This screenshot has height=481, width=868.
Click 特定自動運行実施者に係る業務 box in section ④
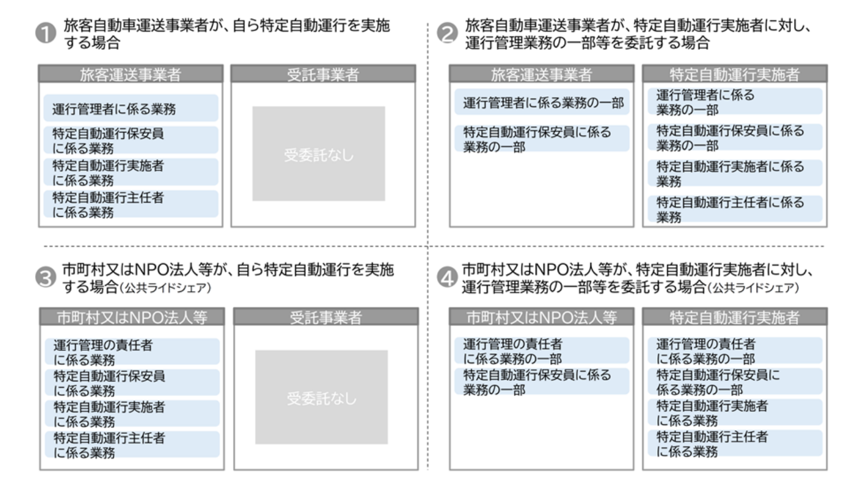(x=735, y=413)
